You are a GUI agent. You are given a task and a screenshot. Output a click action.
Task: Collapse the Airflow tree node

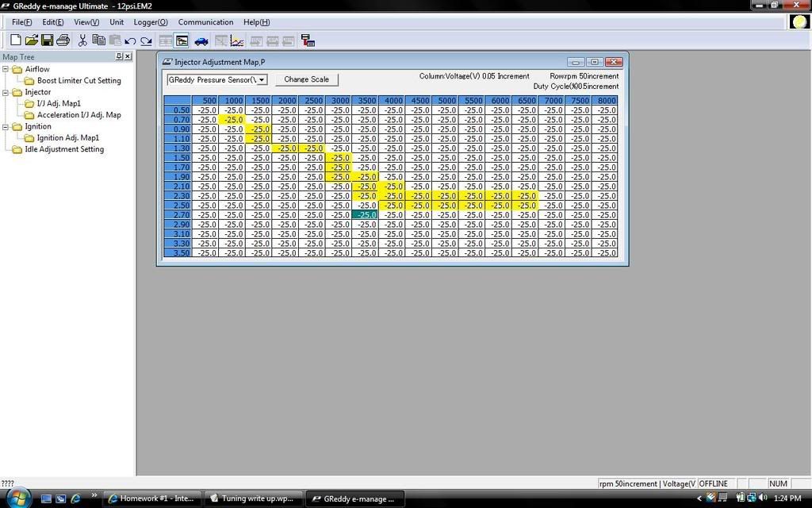tap(6, 69)
